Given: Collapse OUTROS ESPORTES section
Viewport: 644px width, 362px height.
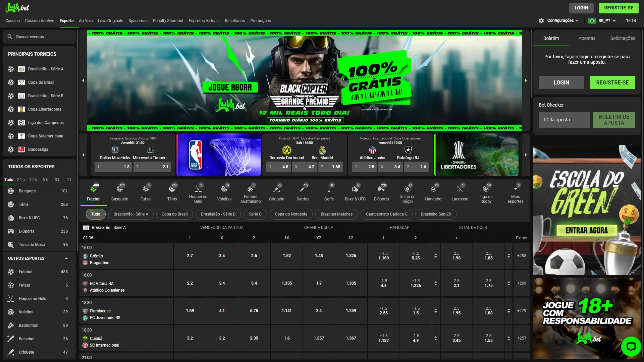Looking at the screenshot, I should 66,258.
